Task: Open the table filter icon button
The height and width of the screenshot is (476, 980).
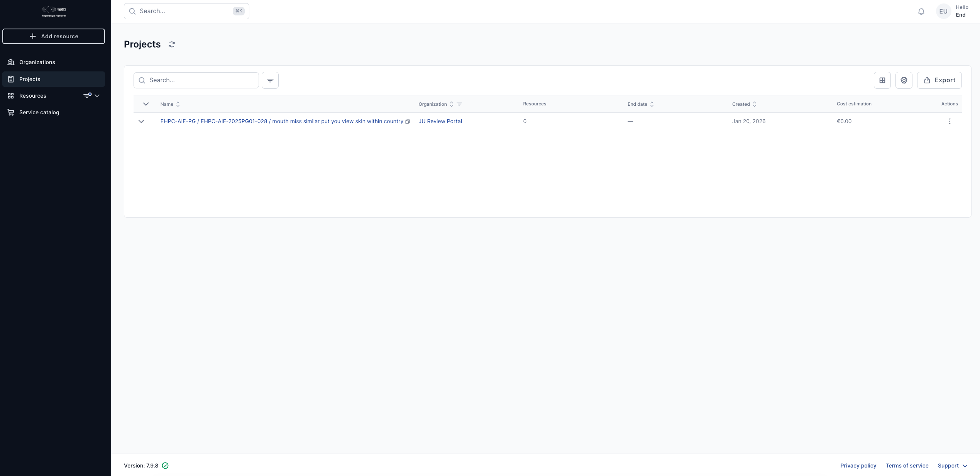Action: [270, 80]
